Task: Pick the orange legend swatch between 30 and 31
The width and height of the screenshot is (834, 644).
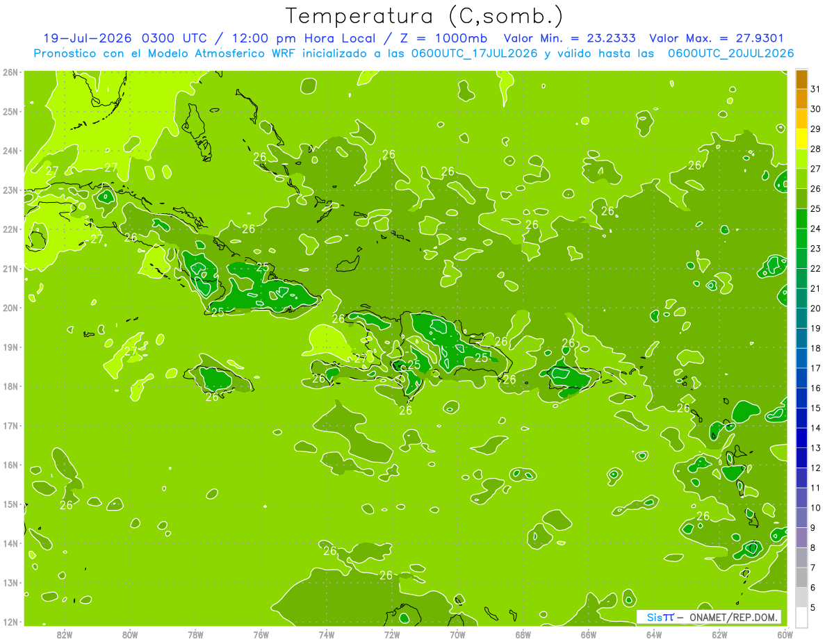Action: point(801,99)
